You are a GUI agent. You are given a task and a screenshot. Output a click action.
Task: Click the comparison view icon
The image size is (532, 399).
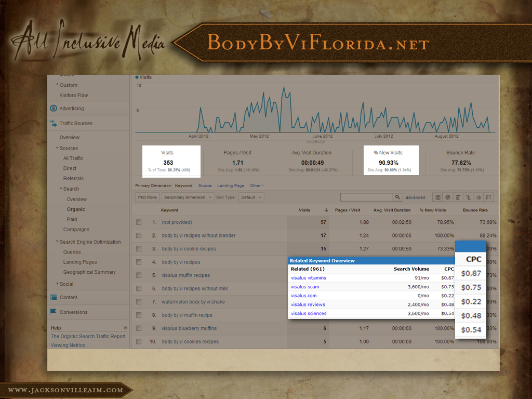click(x=468, y=197)
